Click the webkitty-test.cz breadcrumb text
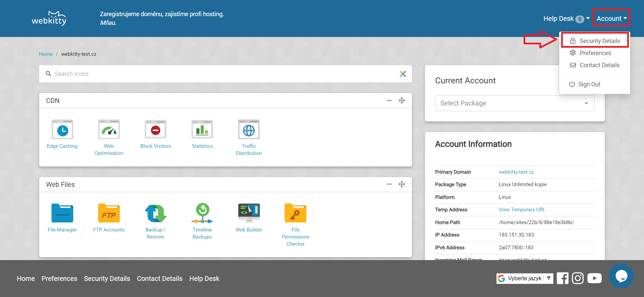The width and height of the screenshot is (644, 297). point(79,54)
